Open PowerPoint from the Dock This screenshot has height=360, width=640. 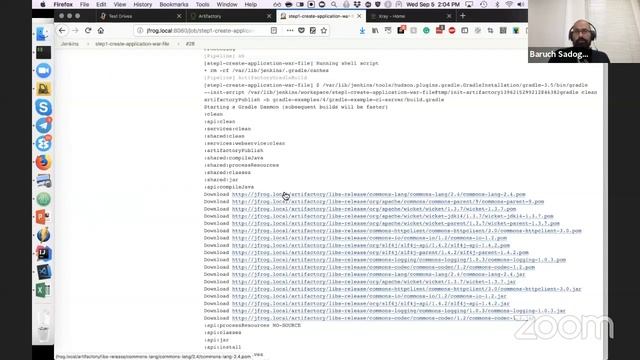tap(43, 217)
